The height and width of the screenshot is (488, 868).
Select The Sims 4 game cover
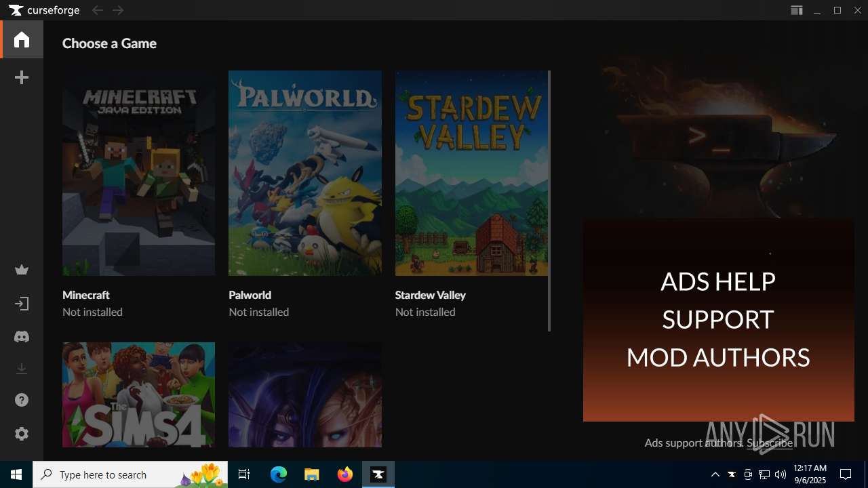[138, 394]
